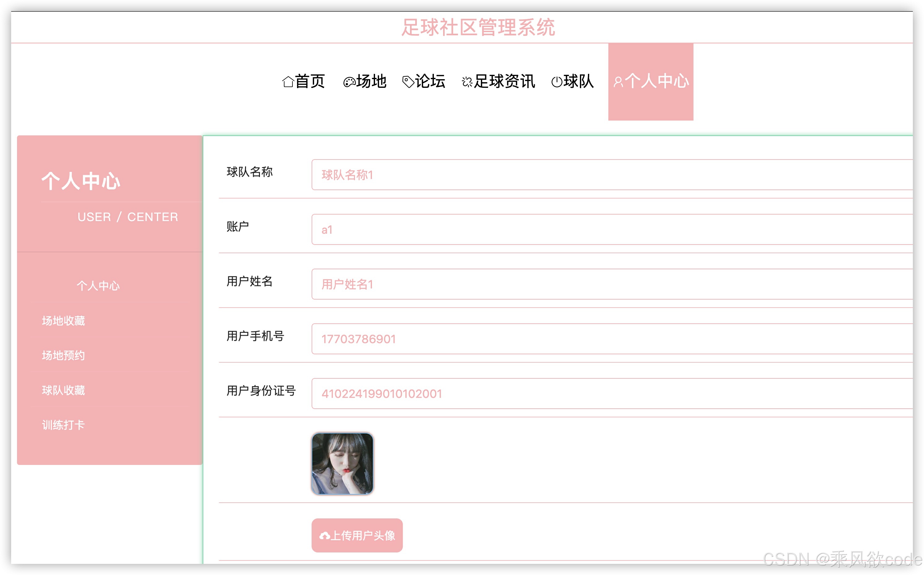
Task: Select 个人中心 in the left sidebar
Action: tap(98, 286)
